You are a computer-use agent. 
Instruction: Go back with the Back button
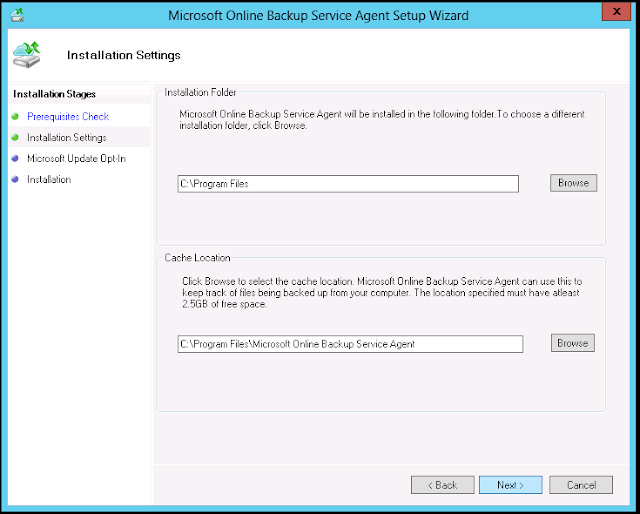[x=443, y=485]
